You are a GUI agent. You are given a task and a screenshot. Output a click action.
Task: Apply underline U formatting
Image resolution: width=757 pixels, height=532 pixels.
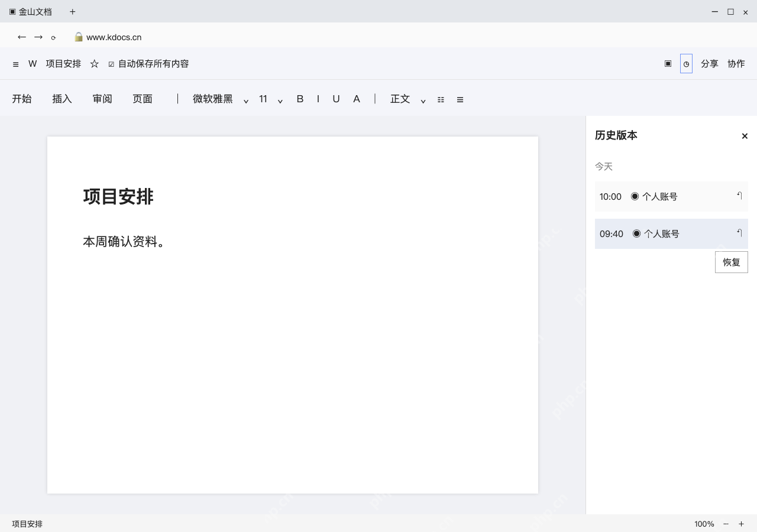pyautogui.click(x=336, y=99)
